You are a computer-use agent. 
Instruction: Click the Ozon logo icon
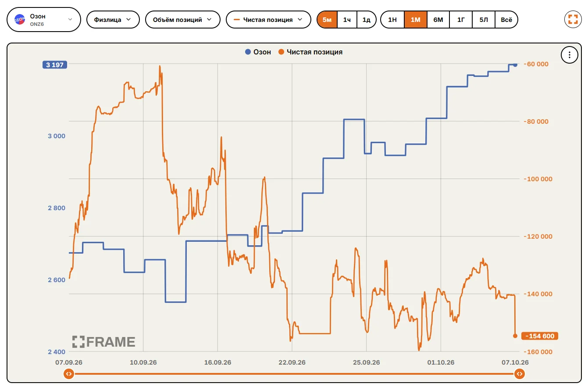click(x=19, y=19)
